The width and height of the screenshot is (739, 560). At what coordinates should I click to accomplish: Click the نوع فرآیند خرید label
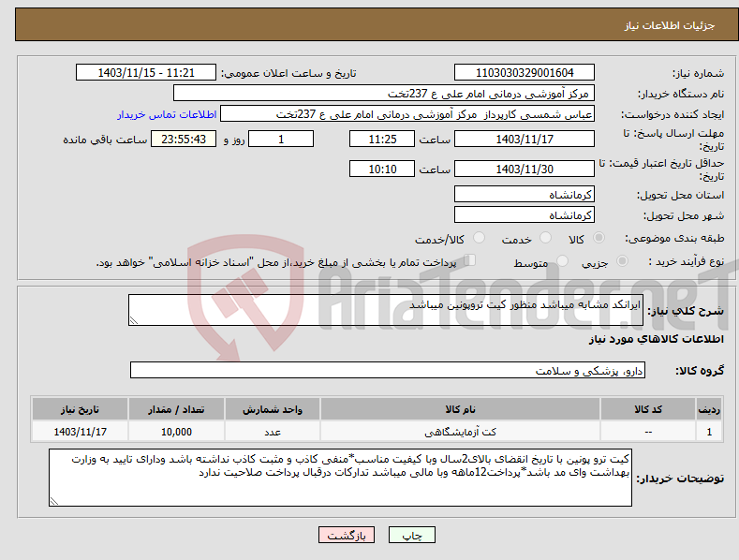pyautogui.click(x=687, y=261)
